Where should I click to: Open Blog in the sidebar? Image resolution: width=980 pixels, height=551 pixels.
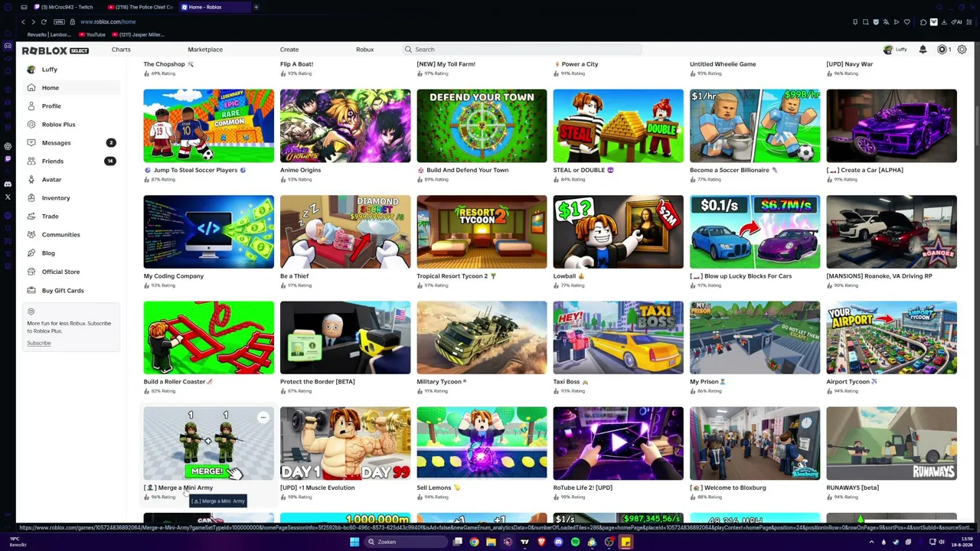71,253
